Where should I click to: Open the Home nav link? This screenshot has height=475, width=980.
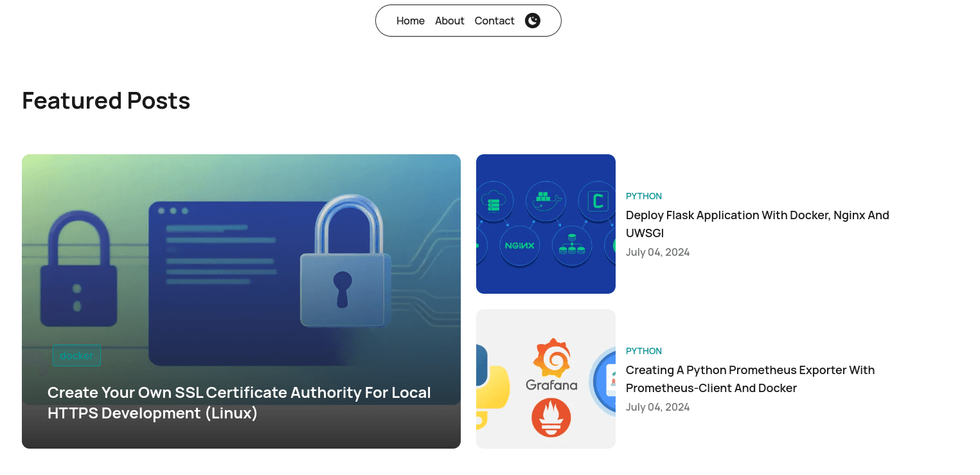[x=410, y=21]
